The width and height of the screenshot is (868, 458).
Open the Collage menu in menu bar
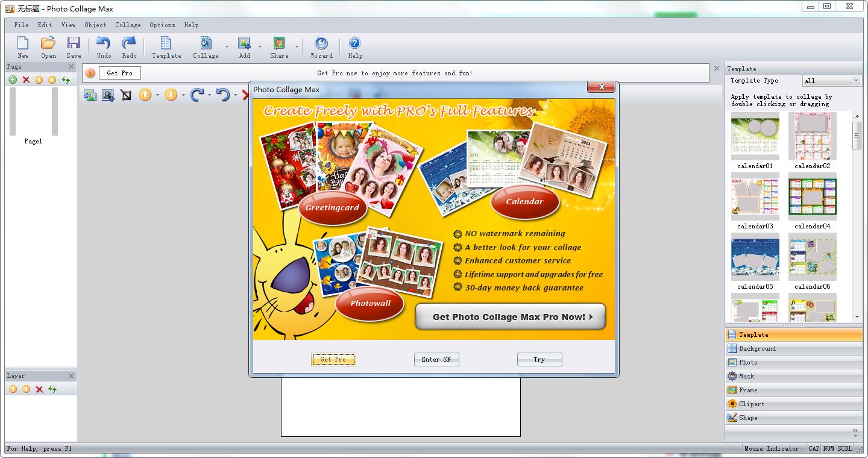[x=128, y=25]
